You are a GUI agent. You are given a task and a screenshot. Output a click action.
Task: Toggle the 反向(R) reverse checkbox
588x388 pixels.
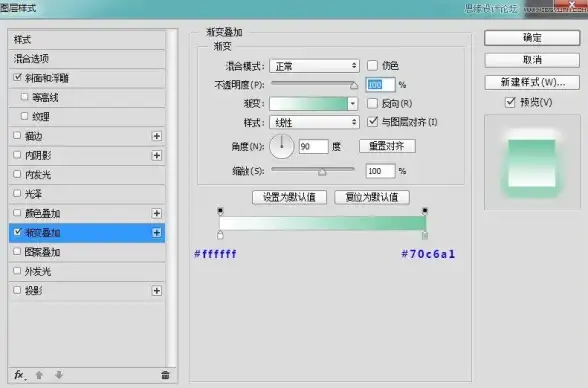pyautogui.click(x=372, y=103)
